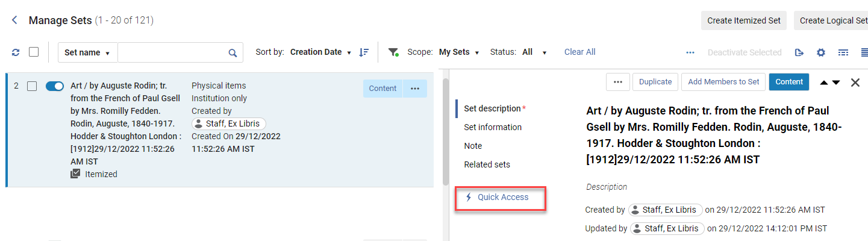Screen dimensions: 868x241
Task: Jump to the Set information section
Action: point(493,127)
